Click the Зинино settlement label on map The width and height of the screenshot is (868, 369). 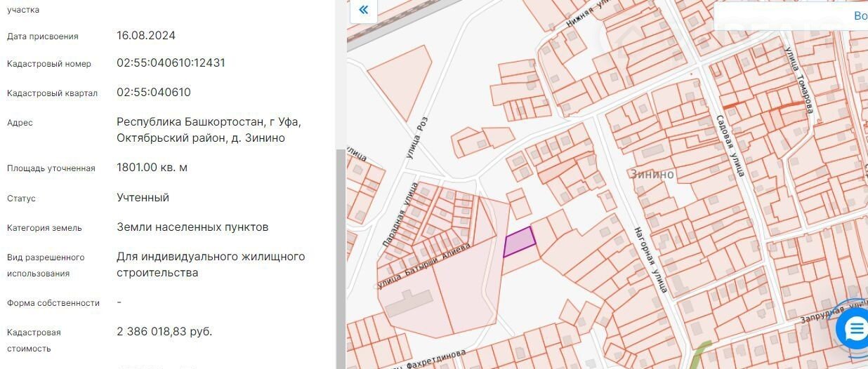click(x=652, y=175)
